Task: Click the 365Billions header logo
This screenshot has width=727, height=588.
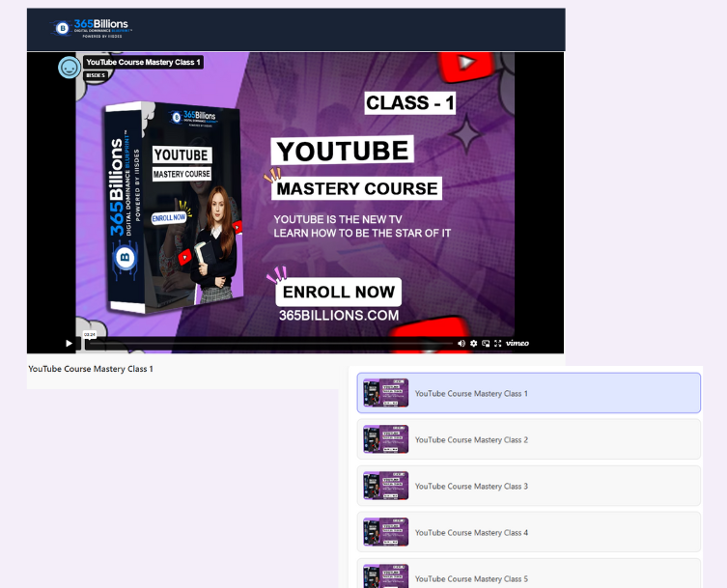Action: [x=92, y=27]
